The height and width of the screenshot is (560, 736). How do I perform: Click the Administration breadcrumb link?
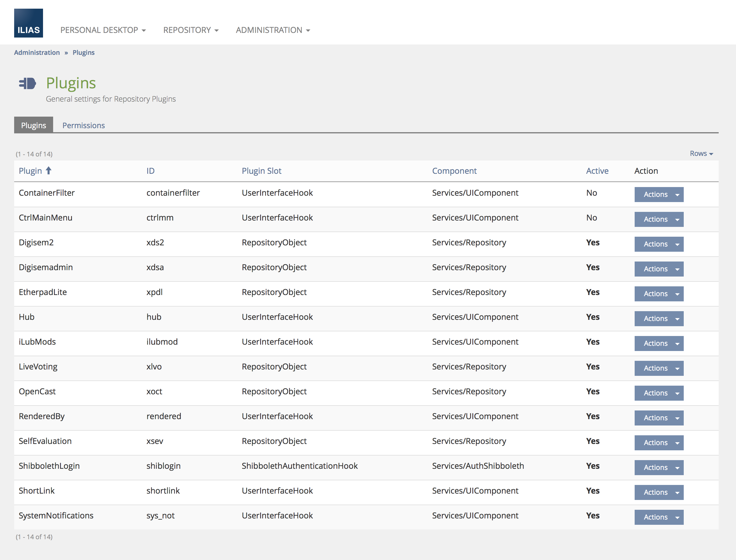pyautogui.click(x=37, y=53)
